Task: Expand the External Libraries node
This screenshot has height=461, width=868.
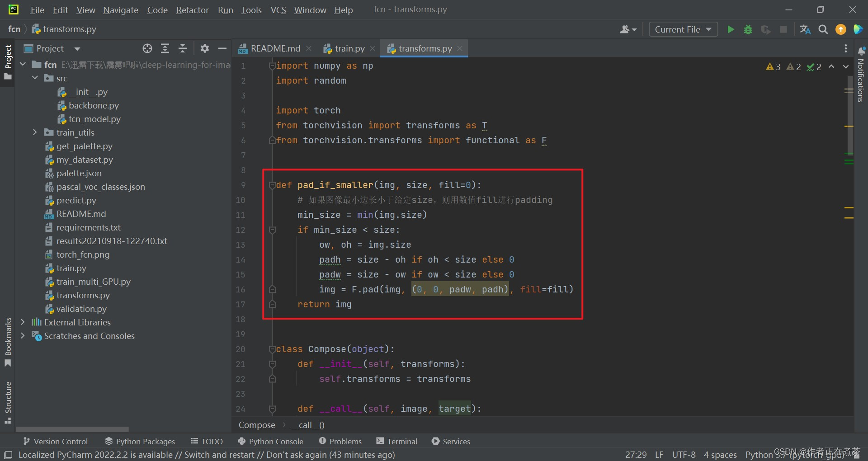Action: tap(22, 322)
